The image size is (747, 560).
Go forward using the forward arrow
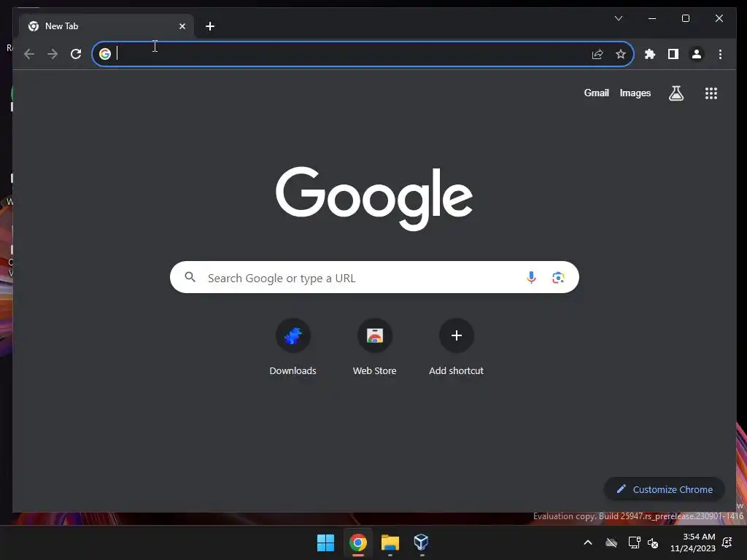coord(53,54)
